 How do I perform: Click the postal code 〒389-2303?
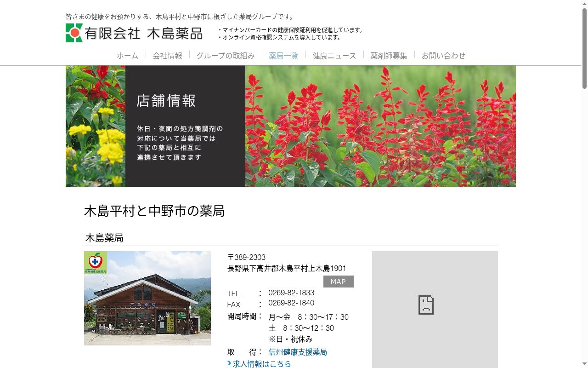[x=246, y=257]
